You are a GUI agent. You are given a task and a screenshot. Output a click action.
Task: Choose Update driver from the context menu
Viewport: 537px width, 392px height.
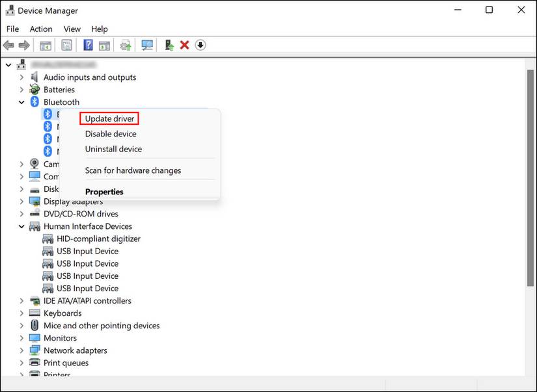tap(109, 119)
